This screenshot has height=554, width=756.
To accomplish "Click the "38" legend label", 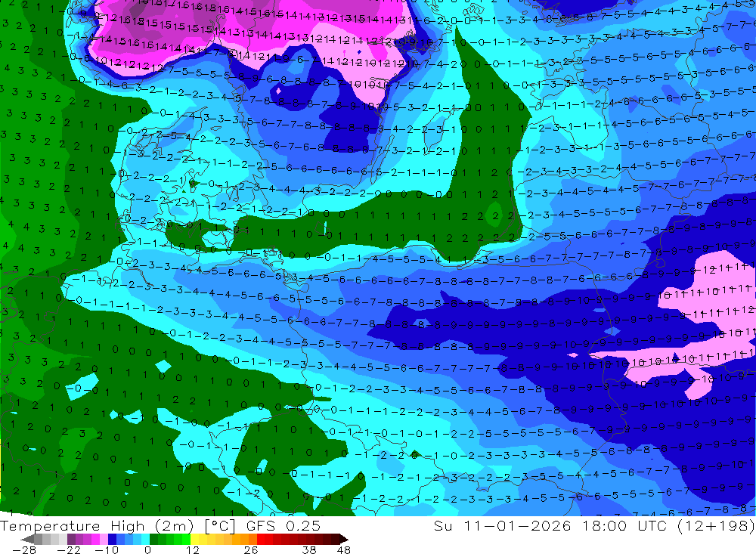I will point(309,549).
